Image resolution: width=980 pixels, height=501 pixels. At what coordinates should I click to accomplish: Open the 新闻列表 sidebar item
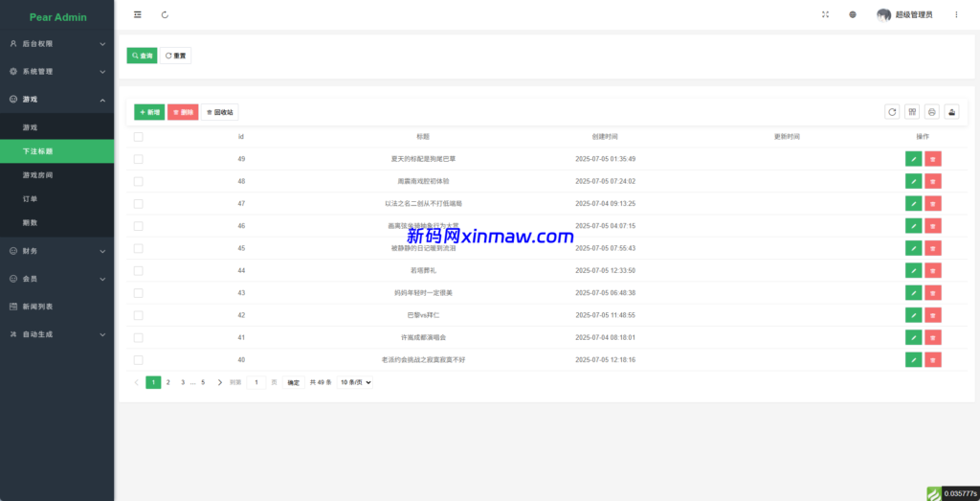click(x=56, y=307)
